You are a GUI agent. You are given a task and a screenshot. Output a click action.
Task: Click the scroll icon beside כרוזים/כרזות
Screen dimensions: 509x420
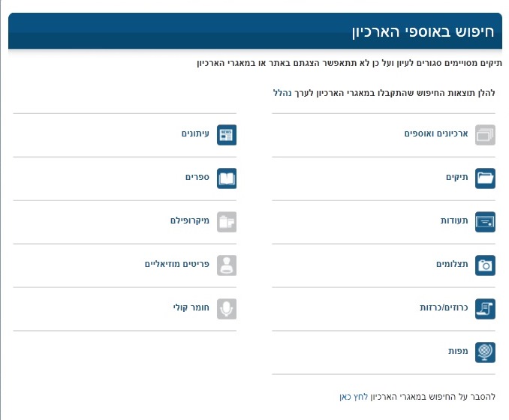click(x=486, y=309)
